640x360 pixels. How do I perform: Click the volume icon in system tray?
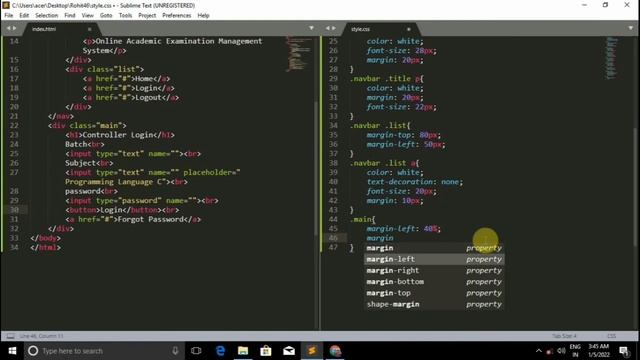[562, 351]
